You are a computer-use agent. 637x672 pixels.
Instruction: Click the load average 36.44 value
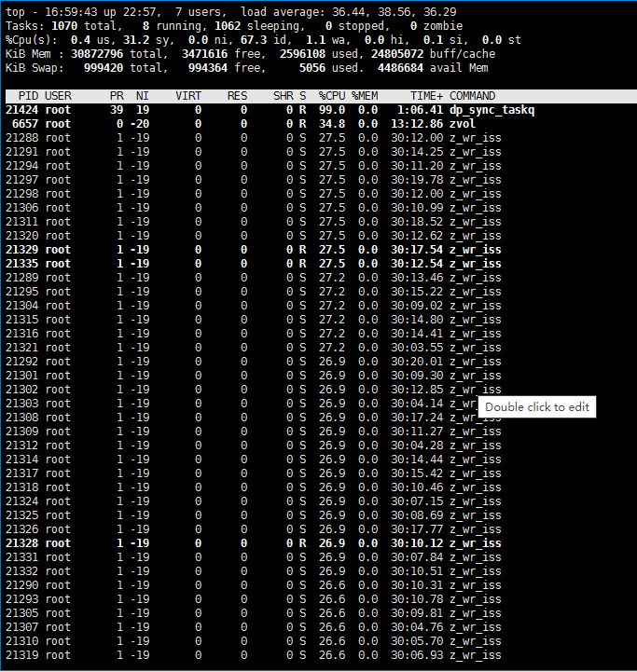348,12
